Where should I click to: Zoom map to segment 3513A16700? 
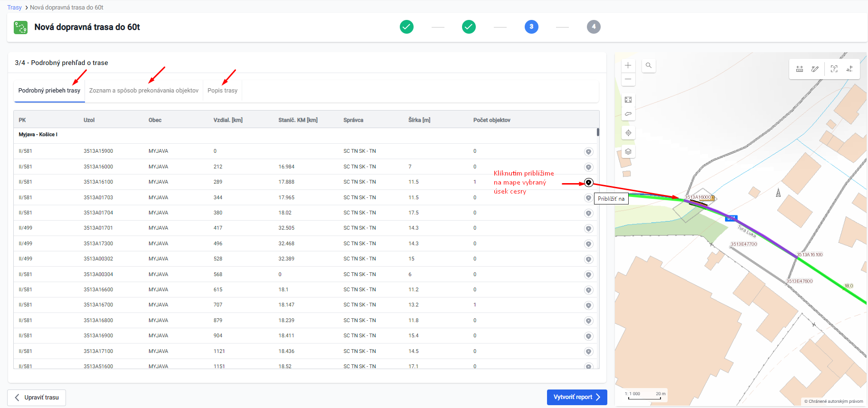[x=588, y=306]
